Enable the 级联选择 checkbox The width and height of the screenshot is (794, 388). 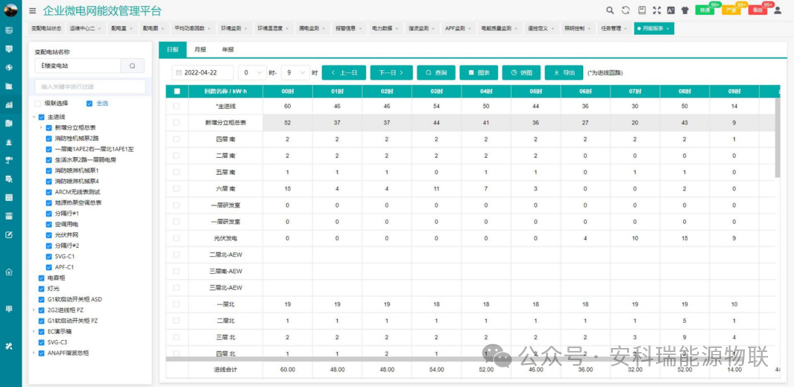click(x=37, y=103)
